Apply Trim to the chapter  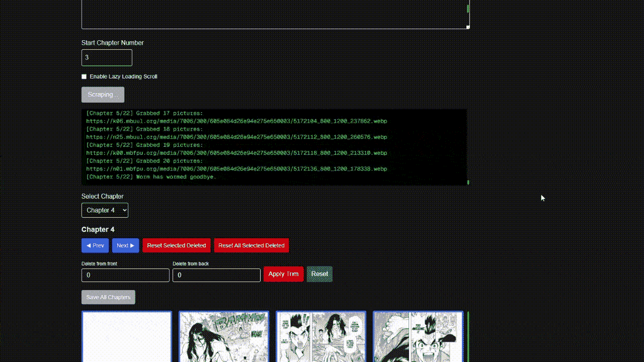(x=283, y=274)
